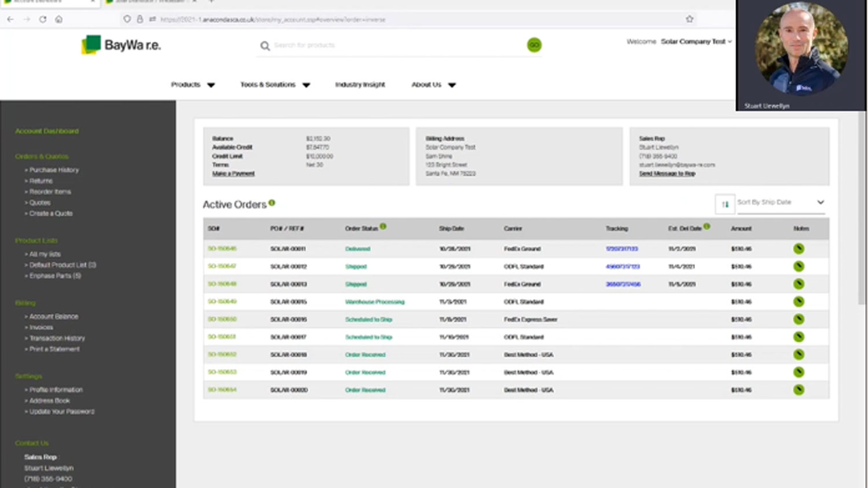Click Order Received status for SOLAR-00018
Viewport: 868px width, 488px height.
(x=365, y=355)
